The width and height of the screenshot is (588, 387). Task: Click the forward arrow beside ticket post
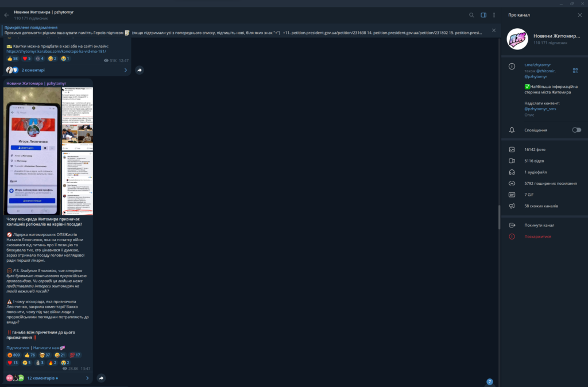(140, 70)
